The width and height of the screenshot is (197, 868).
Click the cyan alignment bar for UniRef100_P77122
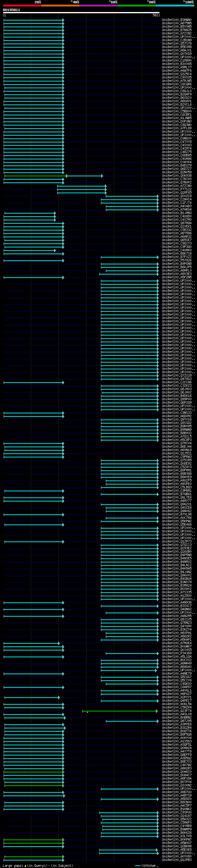point(82,189)
